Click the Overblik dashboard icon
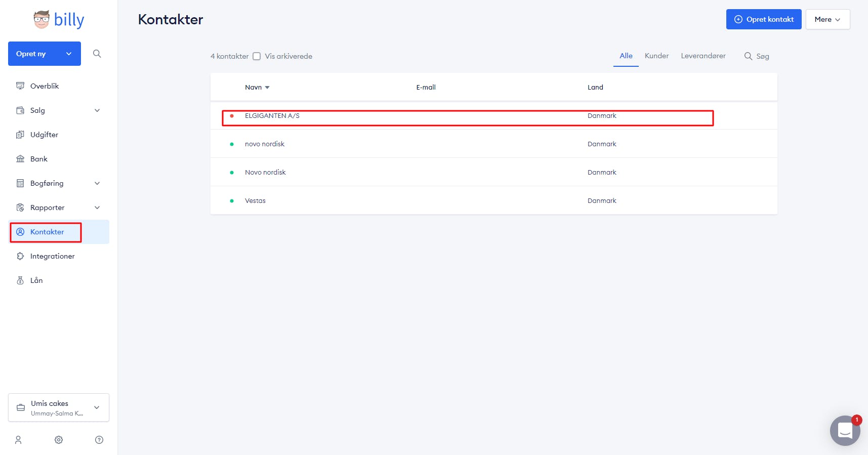The width and height of the screenshot is (868, 455). (x=20, y=86)
